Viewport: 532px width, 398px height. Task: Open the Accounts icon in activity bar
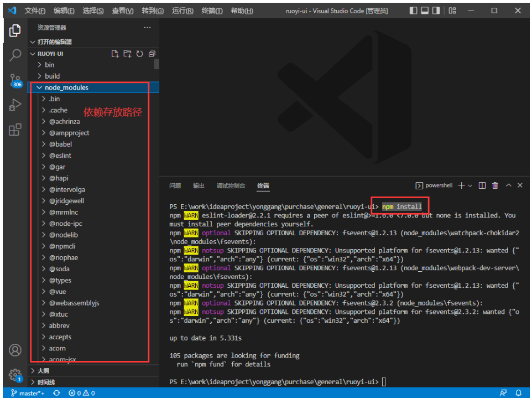15,350
